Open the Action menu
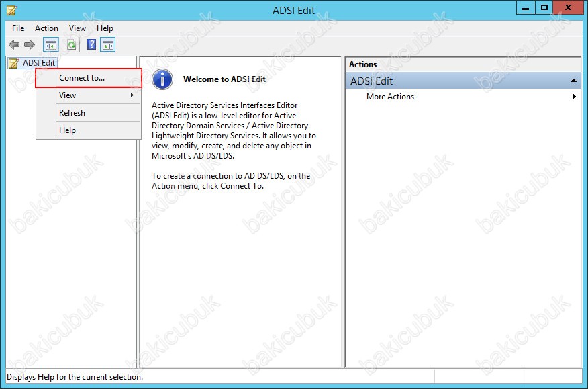 pyautogui.click(x=46, y=28)
